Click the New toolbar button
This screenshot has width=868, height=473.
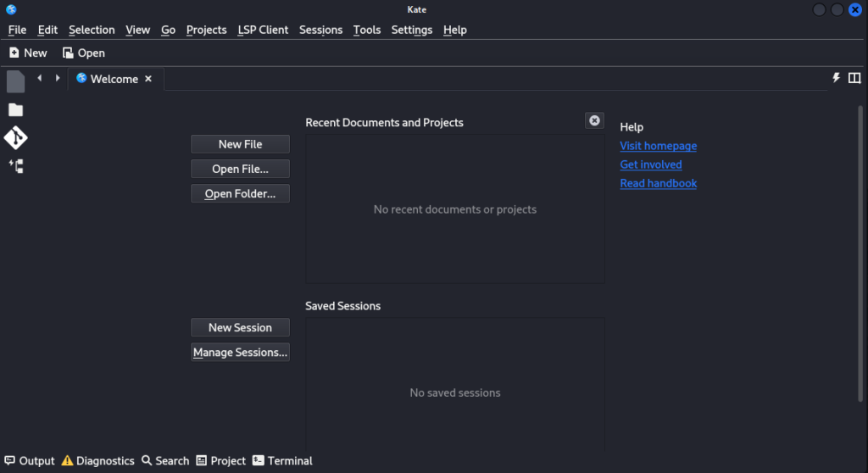28,53
